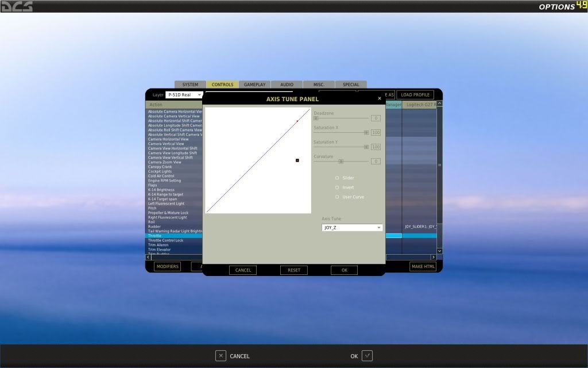The height and width of the screenshot is (368, 588).
Task: Click the black square marker on the curve graph
Action: [297, 160]
